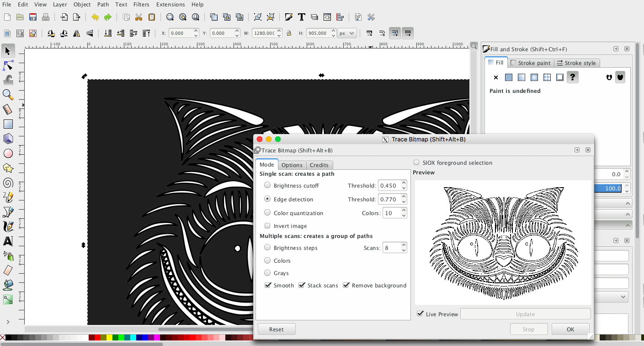Open the Extensions menu
Viewport: 644px width, 346px height.
click(x=170, y=4)
